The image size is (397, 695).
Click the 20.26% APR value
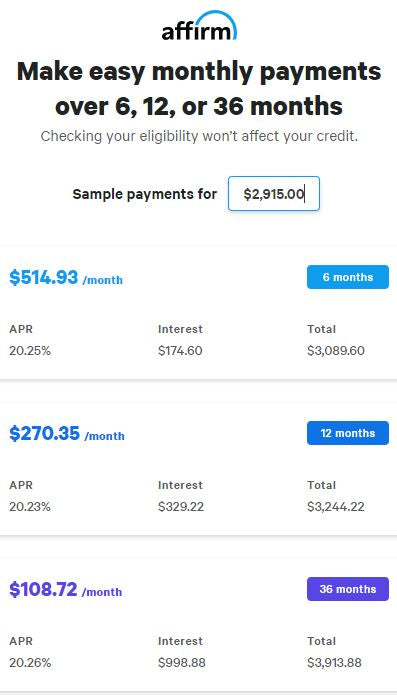pos(30,663)
